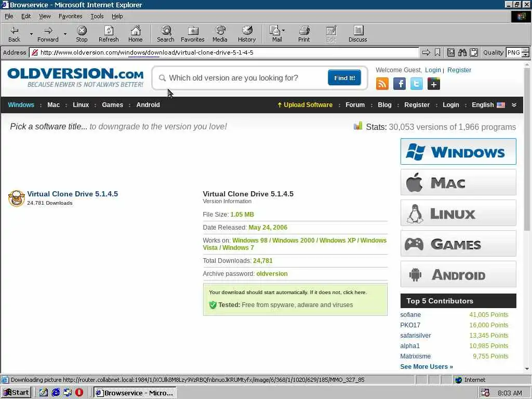Open the View menu
Image resolution: width=532 pixels, height=399 pixels.
[x=45, y=16]
